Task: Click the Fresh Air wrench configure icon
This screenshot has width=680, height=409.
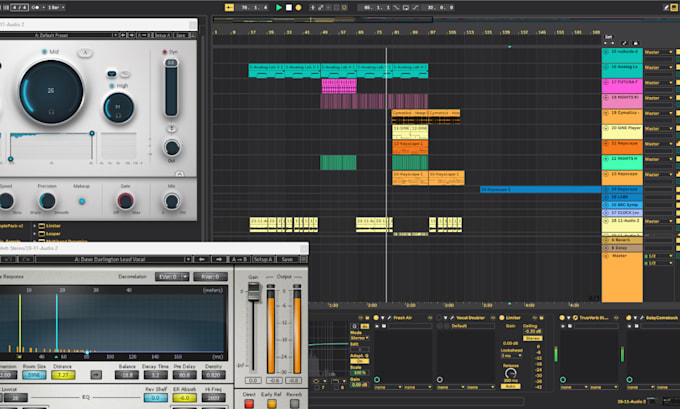Action: tap(389, 318)
